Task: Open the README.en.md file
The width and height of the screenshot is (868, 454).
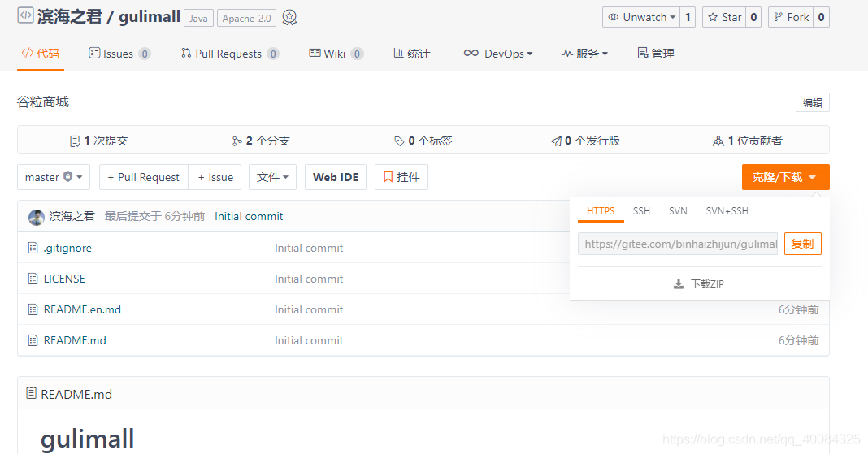Action: tap(82, 309)
